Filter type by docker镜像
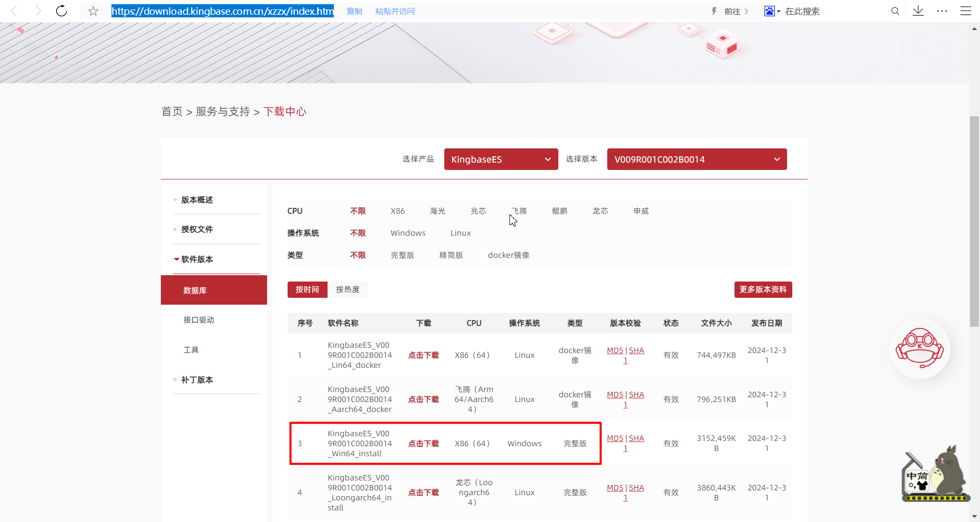Viewport: 980px width, 522px height. coord(508,255)
